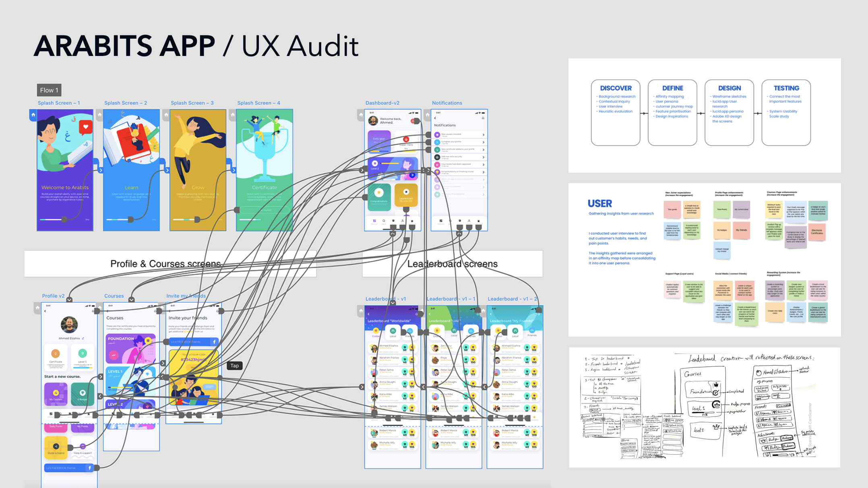Select Global tab in Leaderboard "Worldwide"
Screen dimensions: 868x488
tap(376, 332)
